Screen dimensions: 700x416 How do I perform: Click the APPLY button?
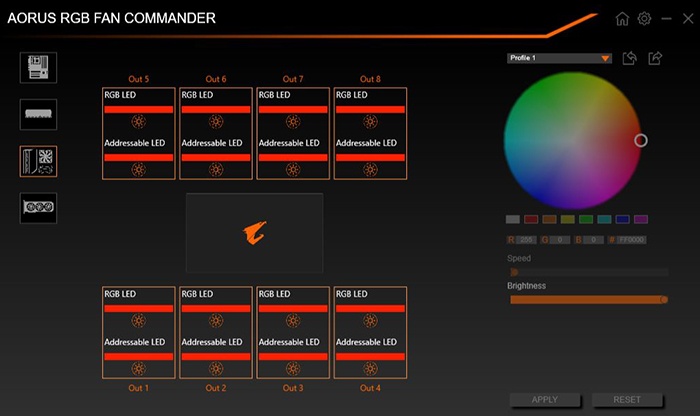click(x=545, y=399)
